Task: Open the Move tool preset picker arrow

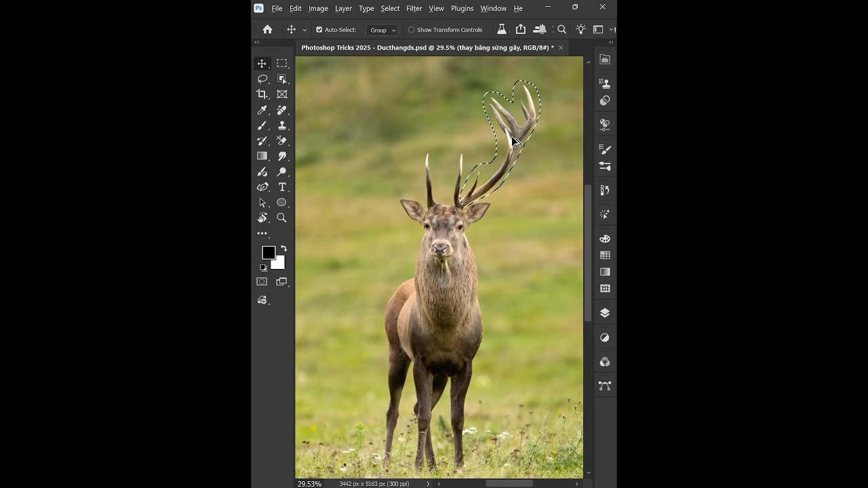Action: [304, 30]
